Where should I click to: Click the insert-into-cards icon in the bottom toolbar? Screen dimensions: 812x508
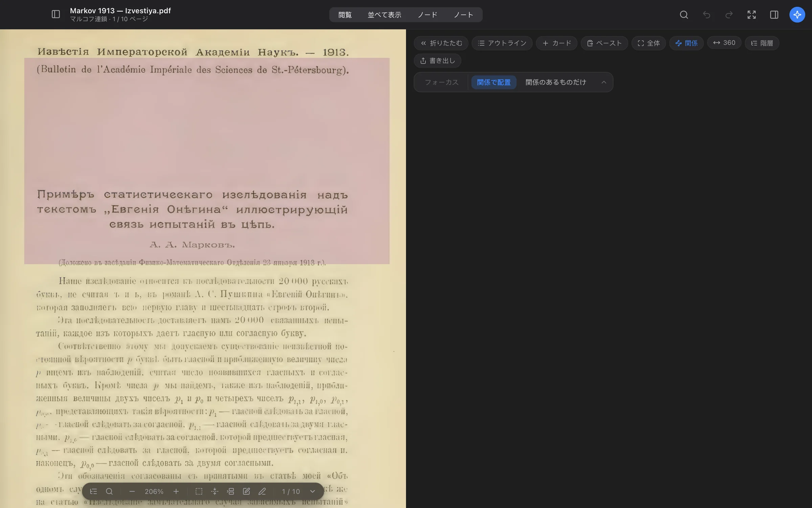click(x=230, y=491)
